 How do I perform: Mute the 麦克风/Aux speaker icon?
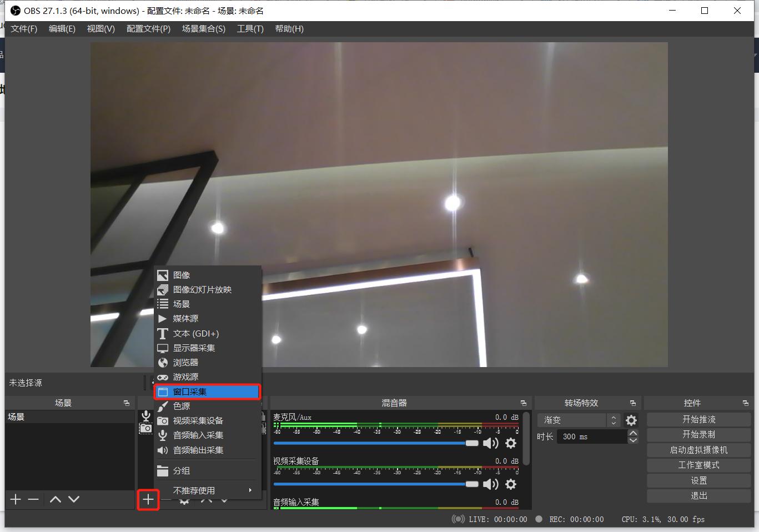point(490,443)
